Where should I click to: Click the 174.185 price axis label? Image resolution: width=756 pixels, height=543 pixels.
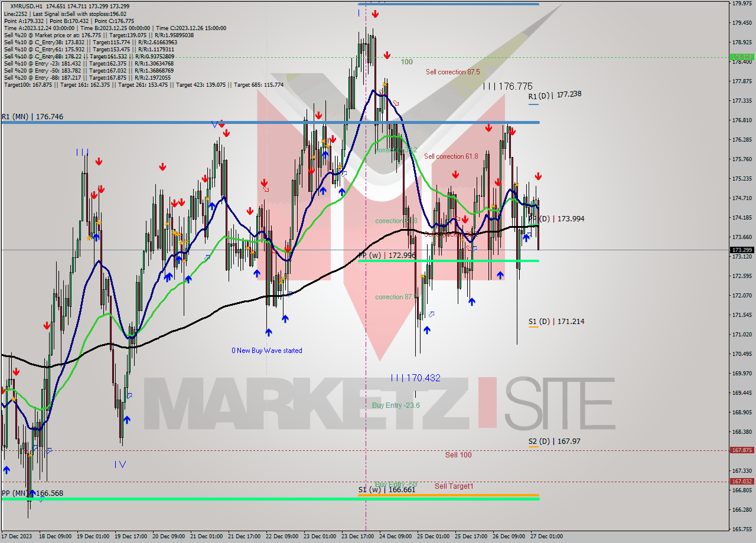741,217
